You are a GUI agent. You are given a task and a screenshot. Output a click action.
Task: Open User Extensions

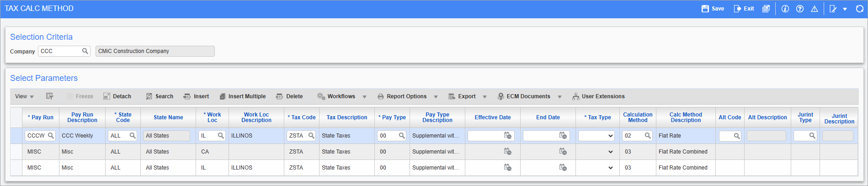click(x=598, y=96)
